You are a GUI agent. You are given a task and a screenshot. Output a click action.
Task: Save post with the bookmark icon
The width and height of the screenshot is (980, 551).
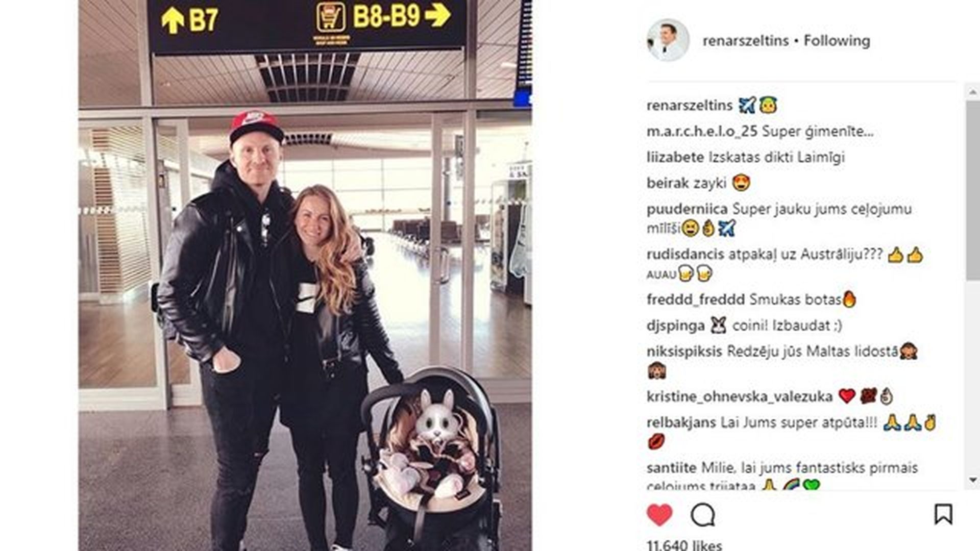click(x=943, y=514)
